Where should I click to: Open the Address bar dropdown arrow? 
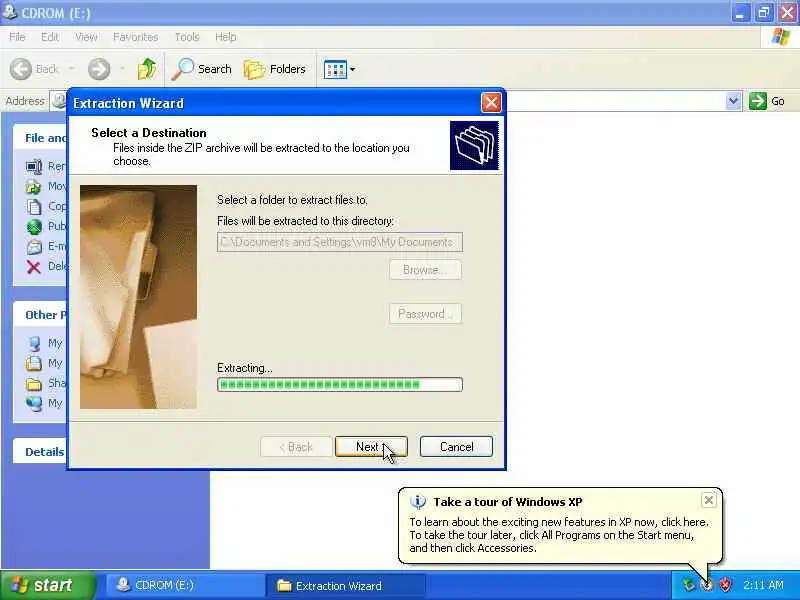733,101
